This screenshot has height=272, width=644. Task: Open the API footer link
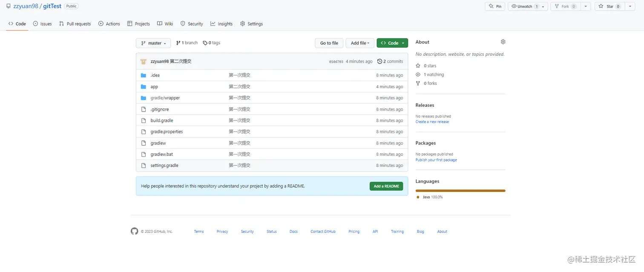[x=375, y=232]
